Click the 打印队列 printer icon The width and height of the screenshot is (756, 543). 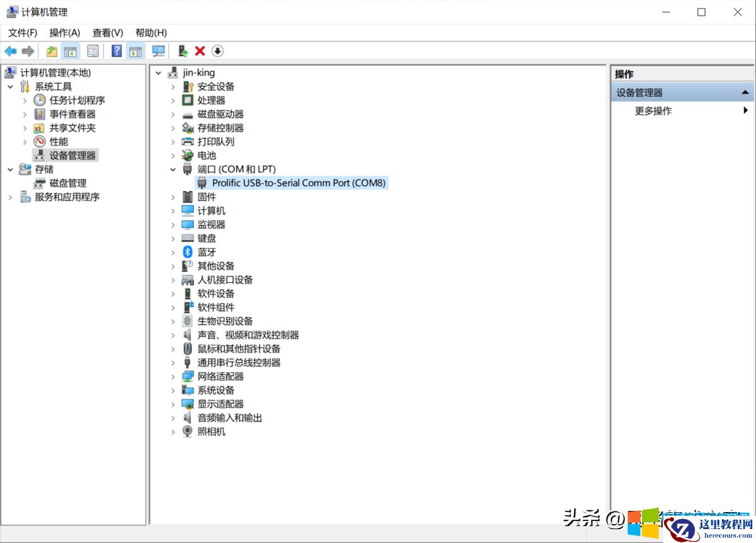pos(188,142)
